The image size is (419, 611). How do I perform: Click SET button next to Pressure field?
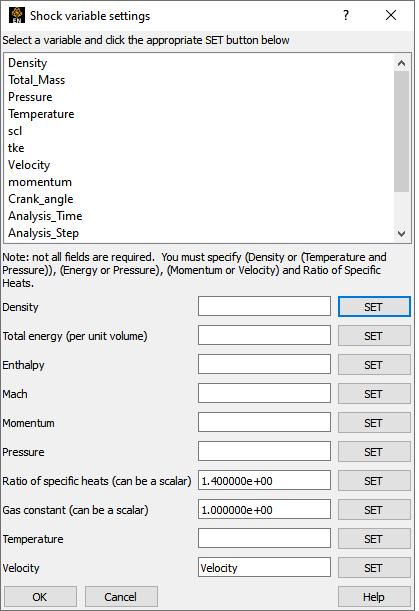374,452
